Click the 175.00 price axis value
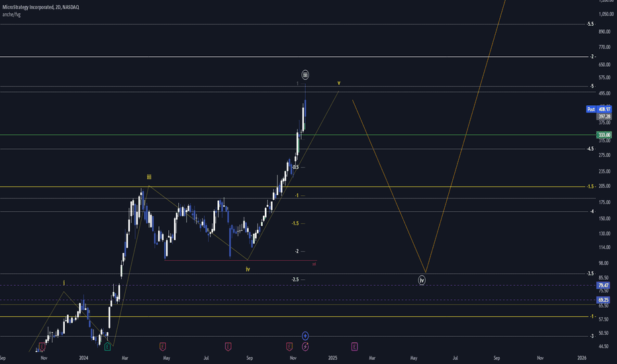Screen dimensions: 617x364 604,203
